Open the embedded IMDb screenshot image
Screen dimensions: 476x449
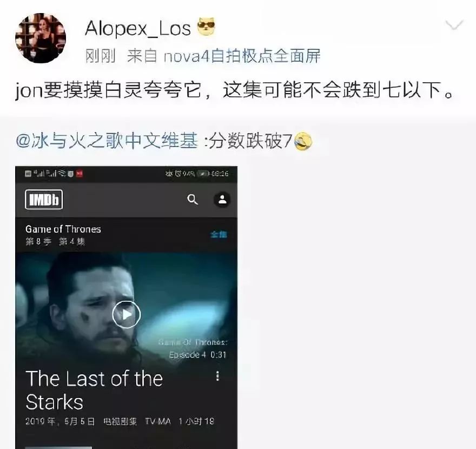[x=126, y=307]
